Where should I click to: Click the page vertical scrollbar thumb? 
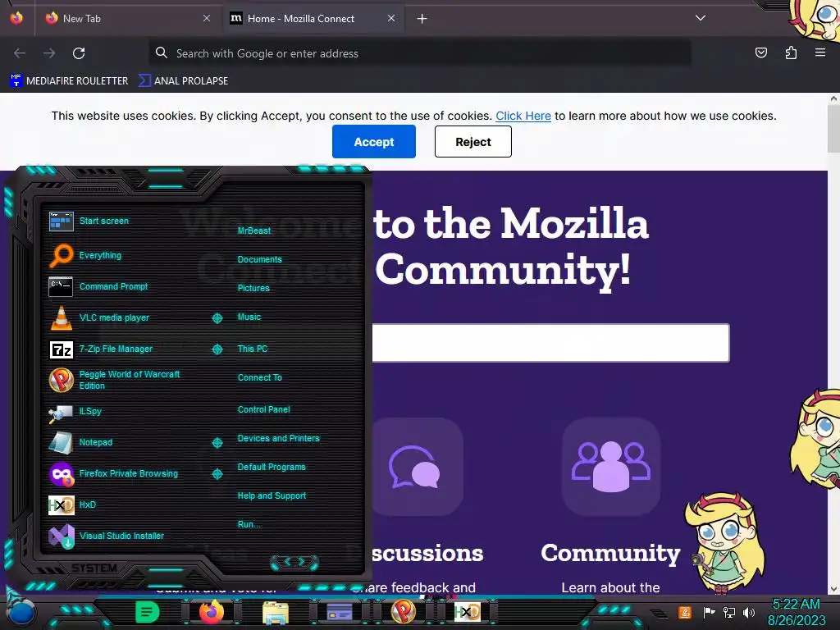[x=833, y=129]
